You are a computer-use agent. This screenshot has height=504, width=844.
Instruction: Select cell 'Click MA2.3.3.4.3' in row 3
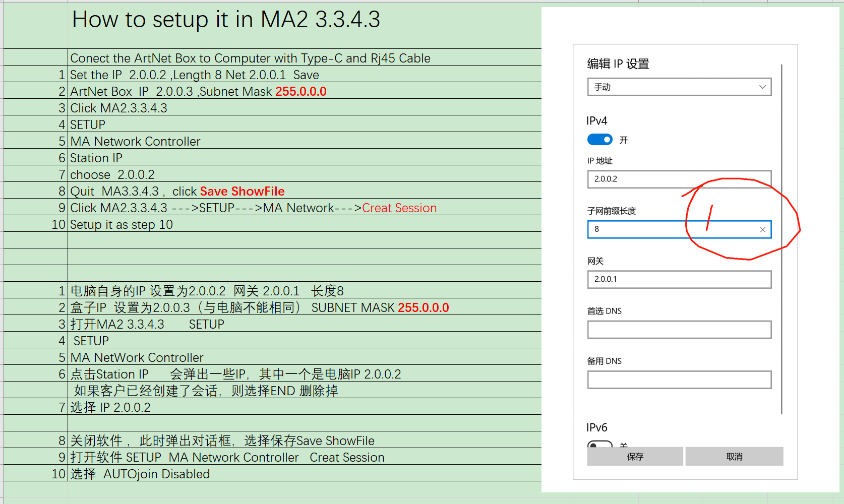(x=305, y=107)
